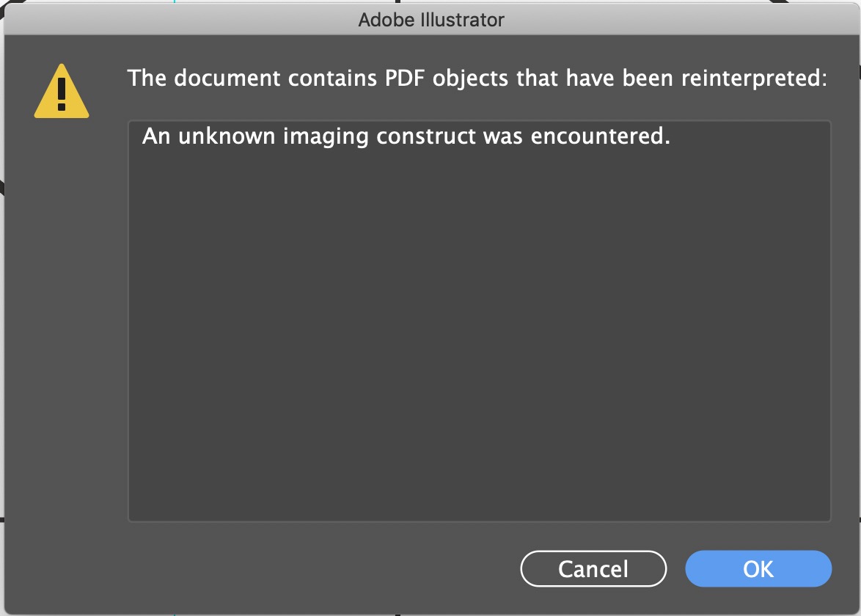
Task: Click the word 'reinterpreted:' in the heading
Action: (x=755, y=78)
